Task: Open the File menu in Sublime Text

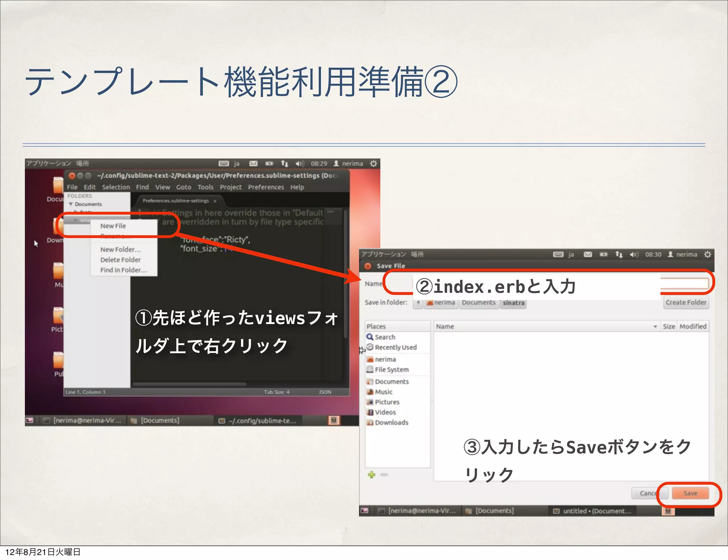Action: [72, 187]
